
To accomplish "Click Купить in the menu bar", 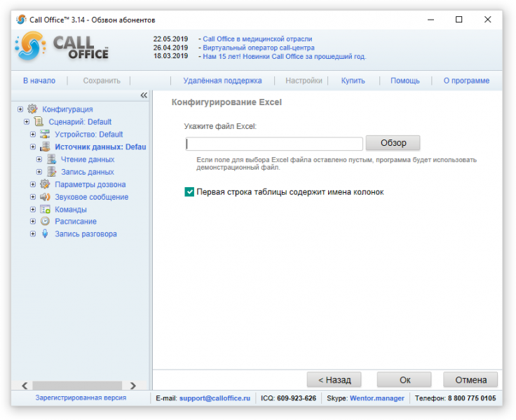I will pyautogui.click(x=353, y=81).
